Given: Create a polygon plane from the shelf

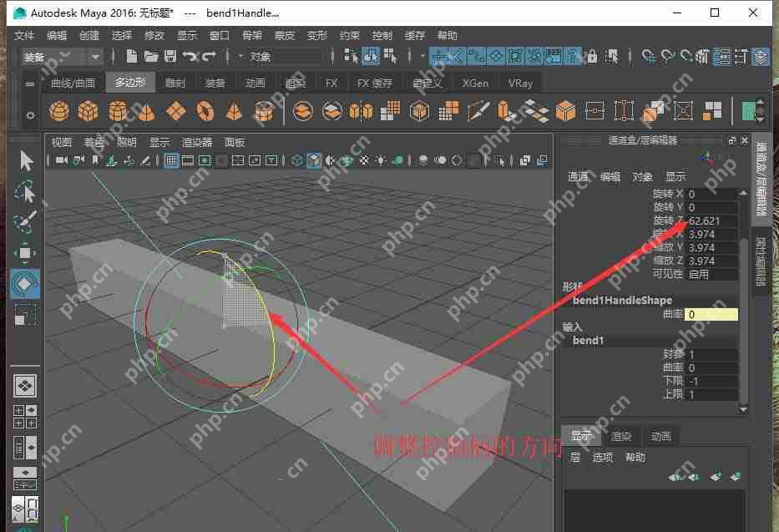Looking at the screenshot, I should click(176, 111).
